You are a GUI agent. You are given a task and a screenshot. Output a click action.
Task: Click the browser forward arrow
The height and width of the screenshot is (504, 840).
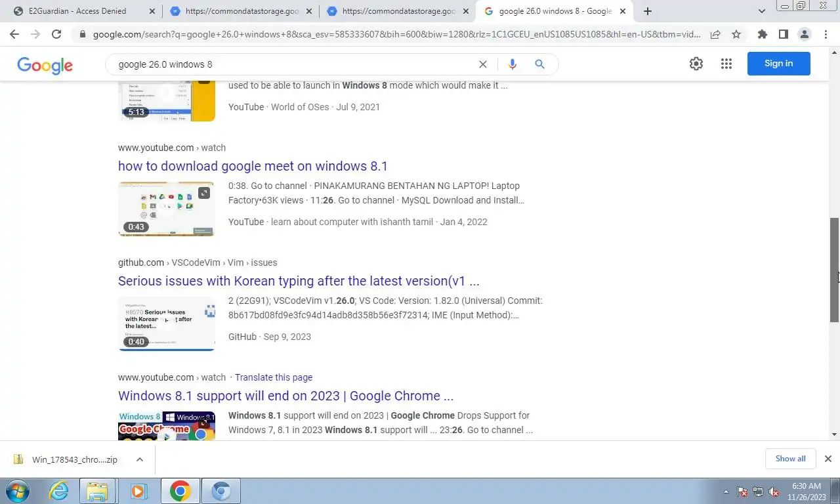click(35, 34)
